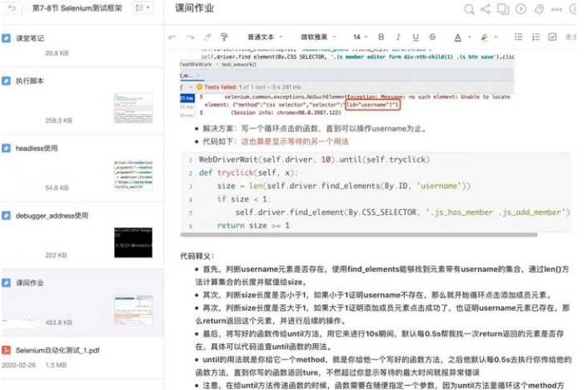
Task: Click the 20.8 KB size label
Action: [x=57, y=53]
